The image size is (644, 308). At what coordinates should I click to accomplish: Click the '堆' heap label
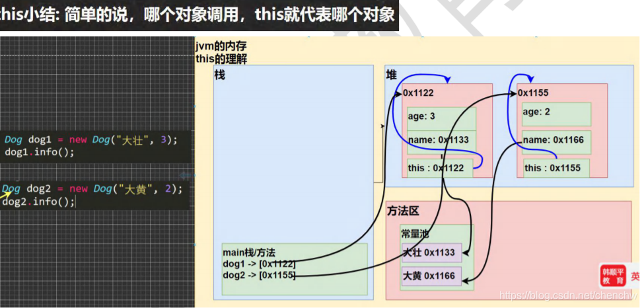tap(392, 75)
